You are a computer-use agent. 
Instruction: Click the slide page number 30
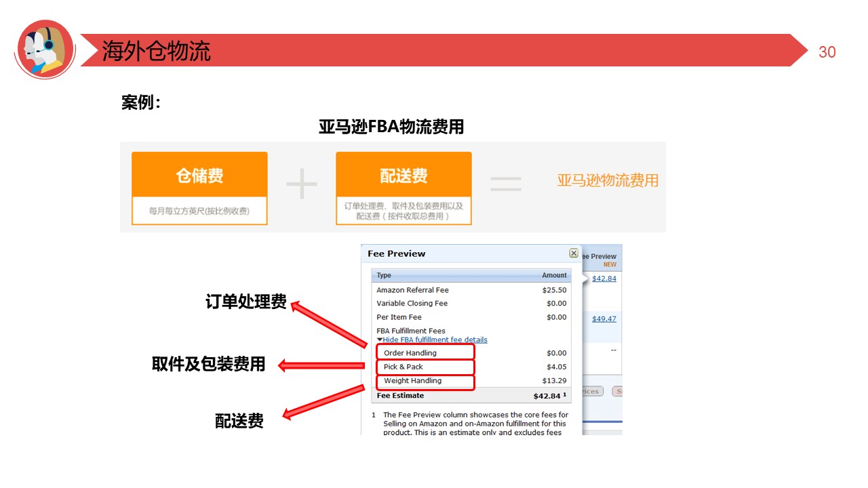tap(827, 52)
